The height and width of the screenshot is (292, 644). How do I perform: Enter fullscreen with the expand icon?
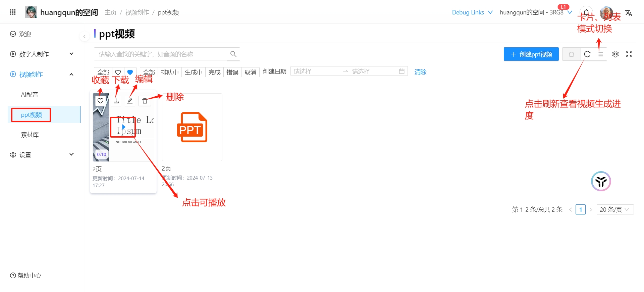click(629, 54)
